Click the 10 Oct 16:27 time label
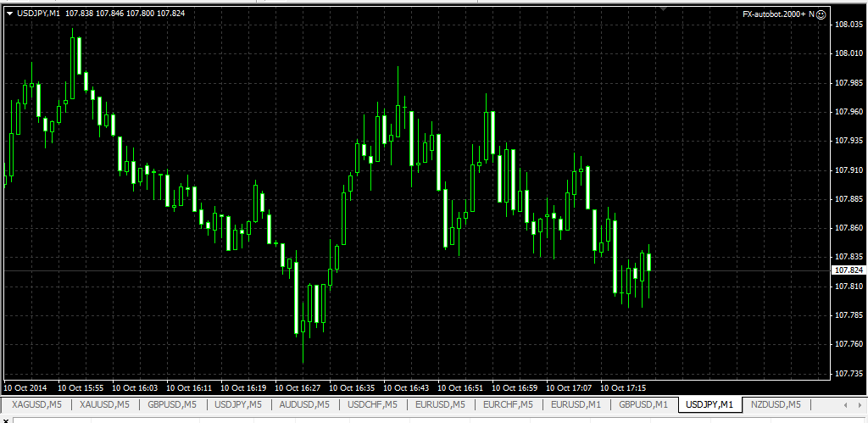This screenshot has height=423, width=868. click(x=298, y=387)
